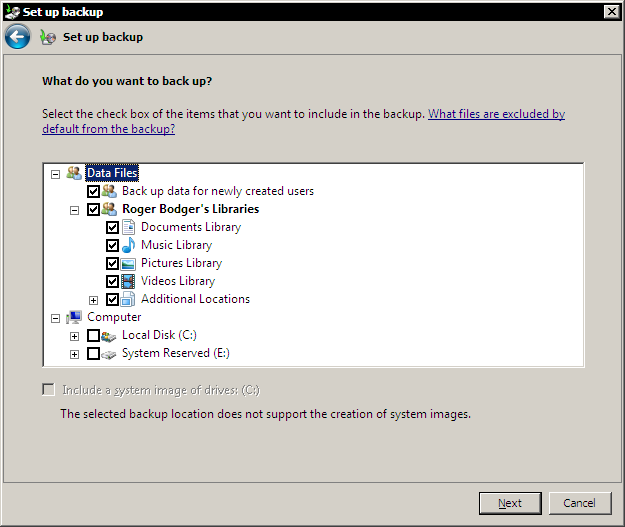Uncheck the Videos Library checkbox
Viewport: 625px width, 527px height.
[x=112, y=281]
